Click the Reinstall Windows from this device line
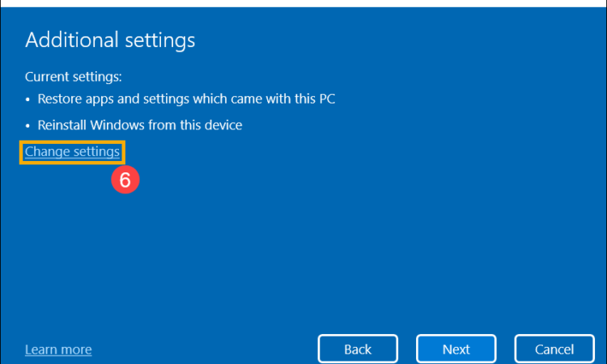 [140, 125]
